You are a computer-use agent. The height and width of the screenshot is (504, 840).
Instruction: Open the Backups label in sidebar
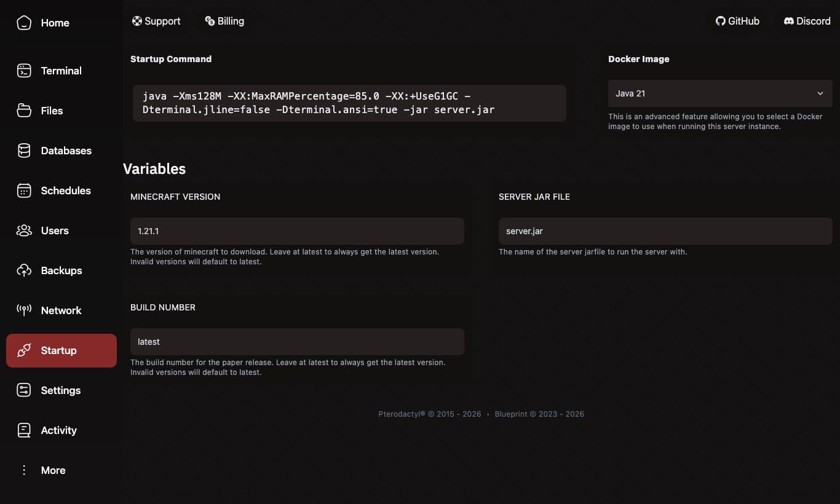[x=61, y=270]
